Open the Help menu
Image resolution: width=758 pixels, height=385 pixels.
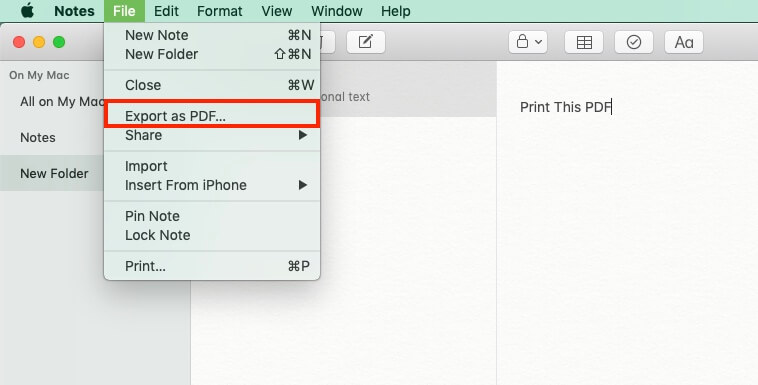pos(395,11)
